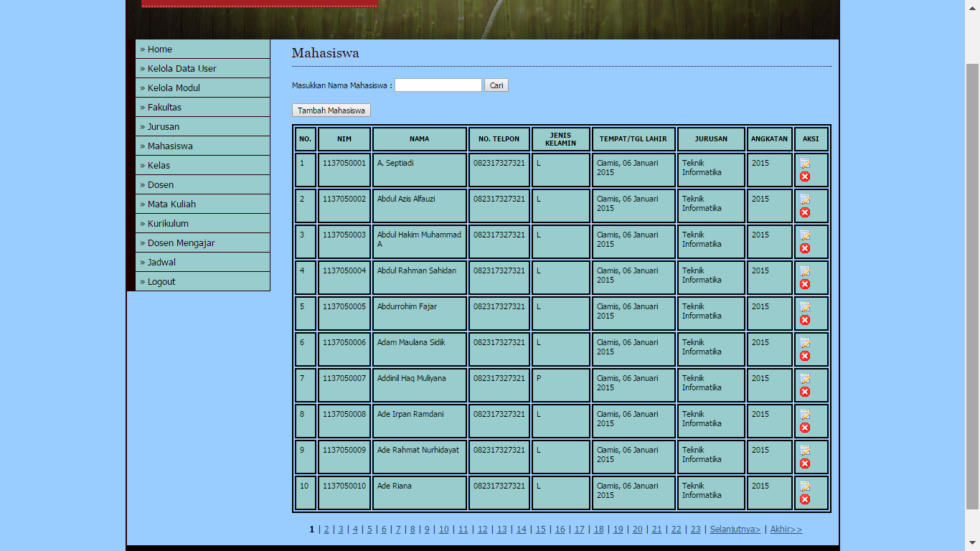Screen dimensions: 980x551
Task: Delete the Abdul Azis Alfauzi record
Action: click(805, 212)
